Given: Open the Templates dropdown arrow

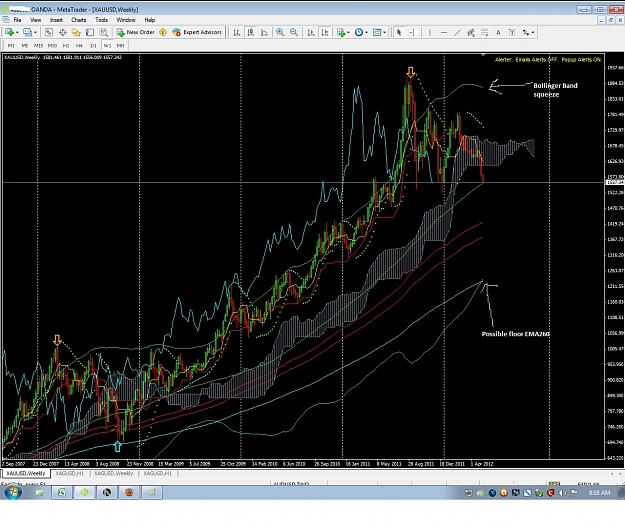Looking at the screenshot, I should [385, 33].
